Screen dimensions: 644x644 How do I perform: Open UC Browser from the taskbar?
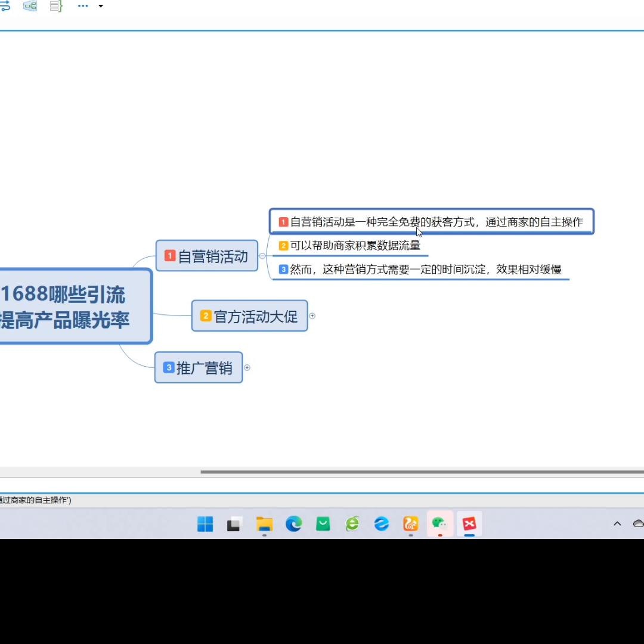(411, 524)
